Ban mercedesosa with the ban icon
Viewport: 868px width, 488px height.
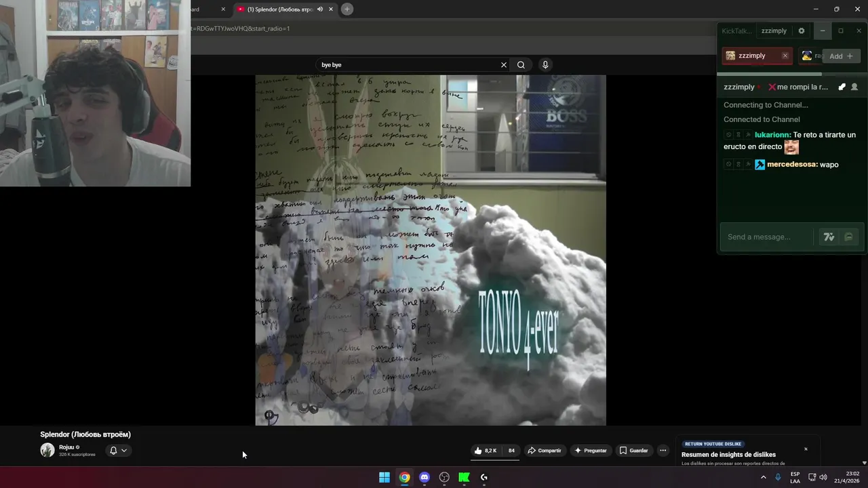[x=728, y=165]
